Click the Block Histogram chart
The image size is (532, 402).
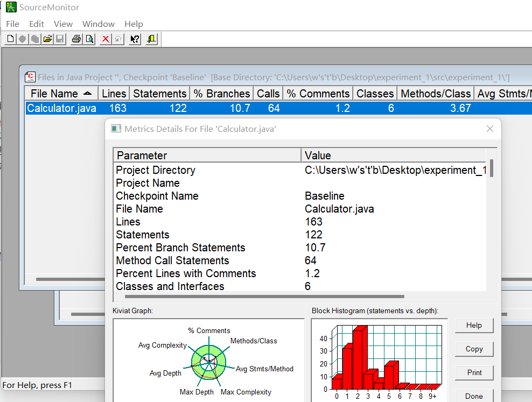click(380, 361)
